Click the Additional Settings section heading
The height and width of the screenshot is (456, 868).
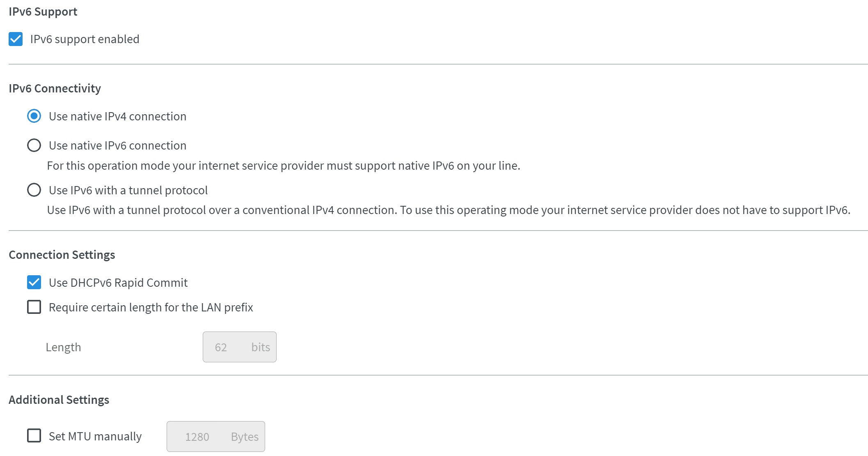point(59,400)
